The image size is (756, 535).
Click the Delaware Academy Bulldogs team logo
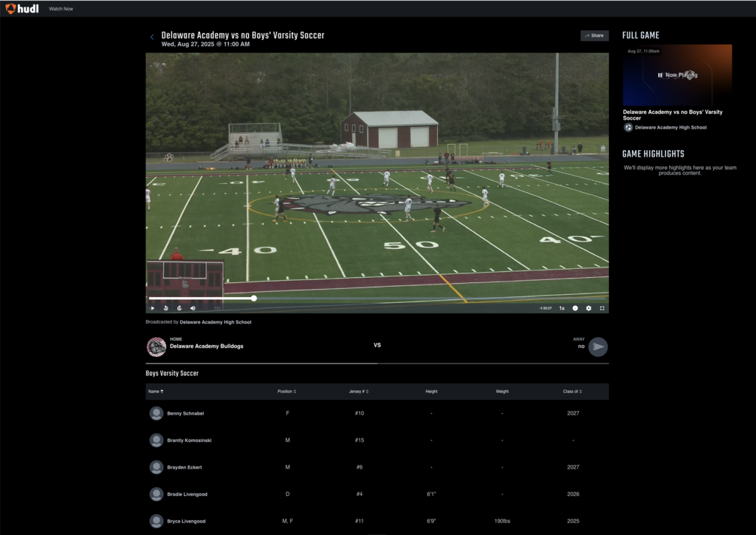(x=157, y=345)
